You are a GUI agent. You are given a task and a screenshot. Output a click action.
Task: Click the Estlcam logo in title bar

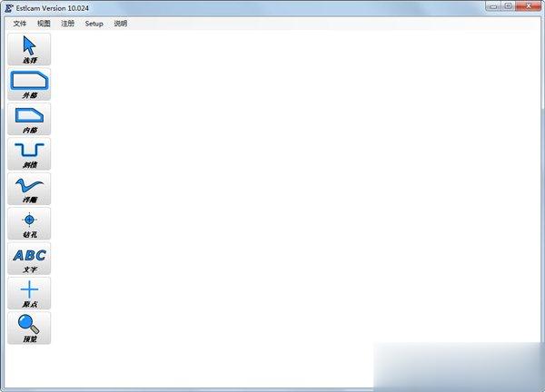(9, 8)
